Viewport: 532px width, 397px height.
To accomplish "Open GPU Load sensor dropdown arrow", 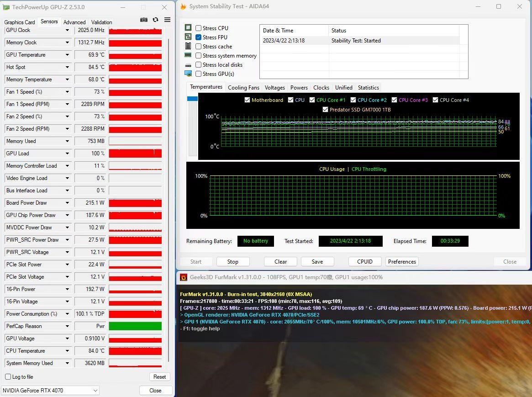I will point(67,154).
